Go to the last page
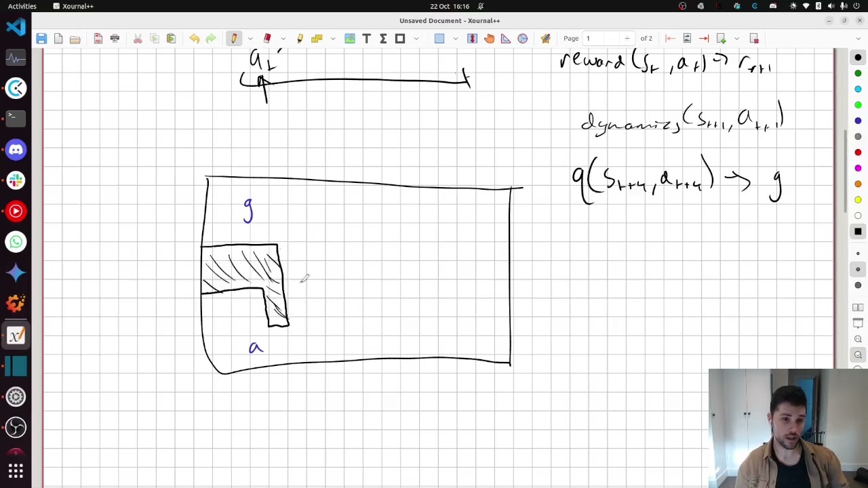This screenshot has height=488, width=868. click(x=704, y=39)
